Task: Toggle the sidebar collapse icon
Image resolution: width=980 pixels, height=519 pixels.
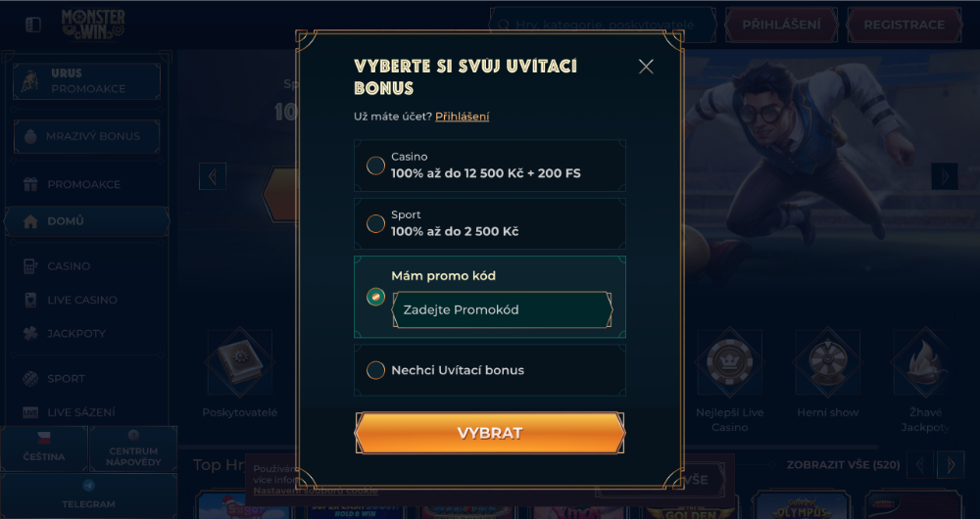Action: (33, 24)
